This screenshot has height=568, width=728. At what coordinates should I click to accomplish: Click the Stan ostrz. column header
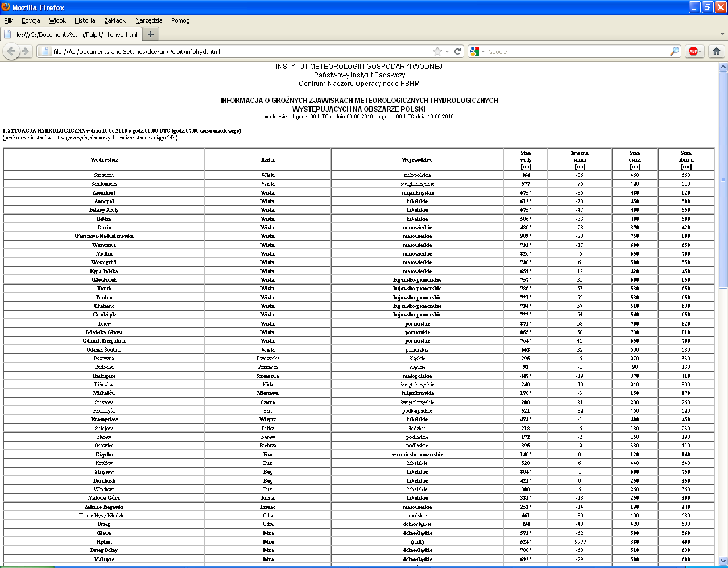[635, 159]
